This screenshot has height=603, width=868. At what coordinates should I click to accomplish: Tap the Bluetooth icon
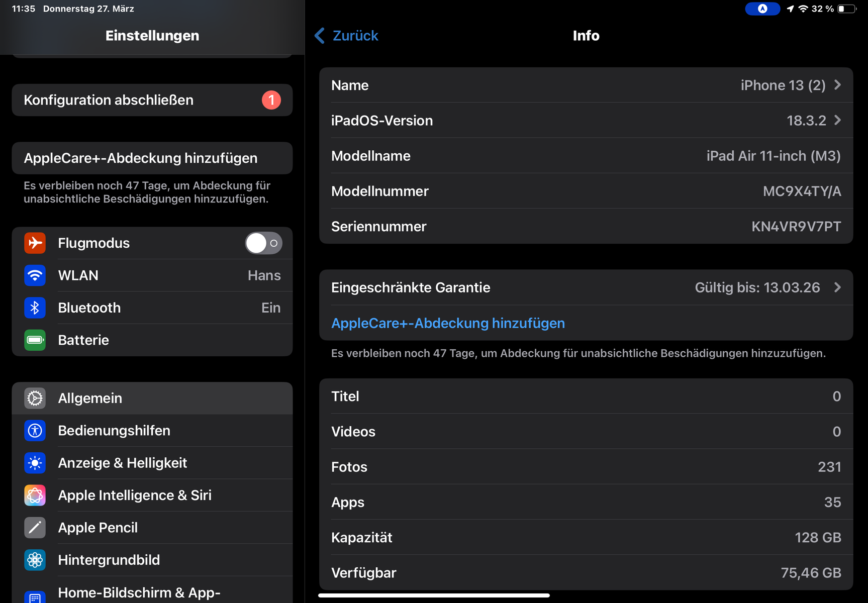pos(35,308)
